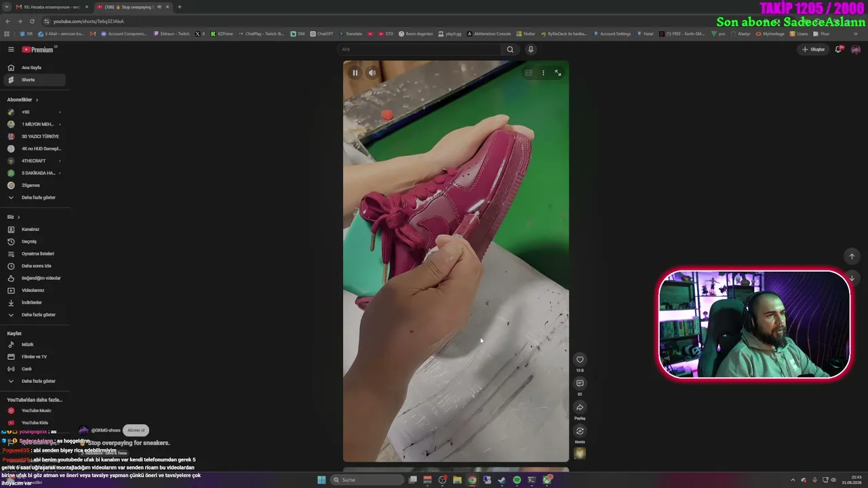Expand subscriptions with Daha fazla göster
Image resolution: width=868 pixels, height=488 pixels.
click(34, 197)
